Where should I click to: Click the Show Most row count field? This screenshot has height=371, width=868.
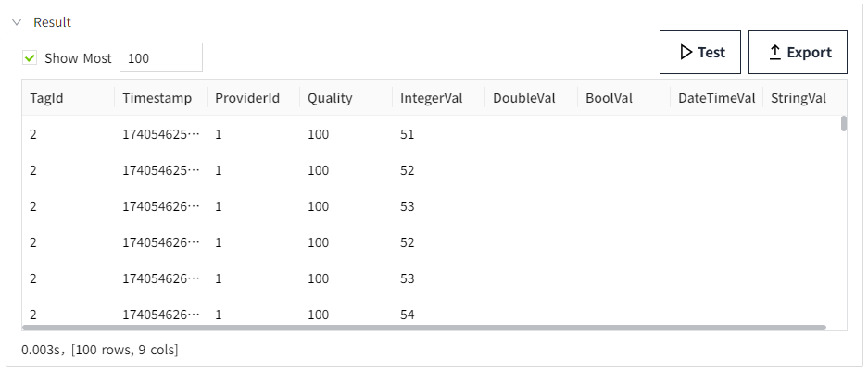coord(160,58)
